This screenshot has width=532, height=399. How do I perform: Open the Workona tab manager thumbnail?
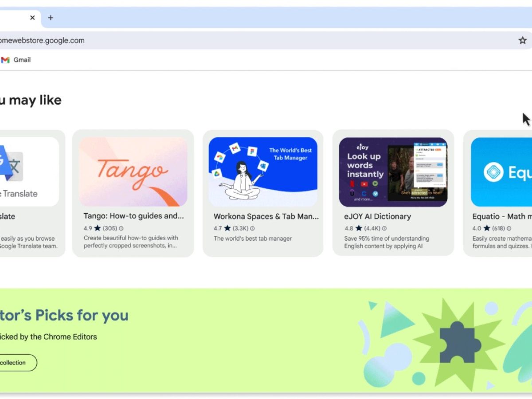(x=263, y=172)
